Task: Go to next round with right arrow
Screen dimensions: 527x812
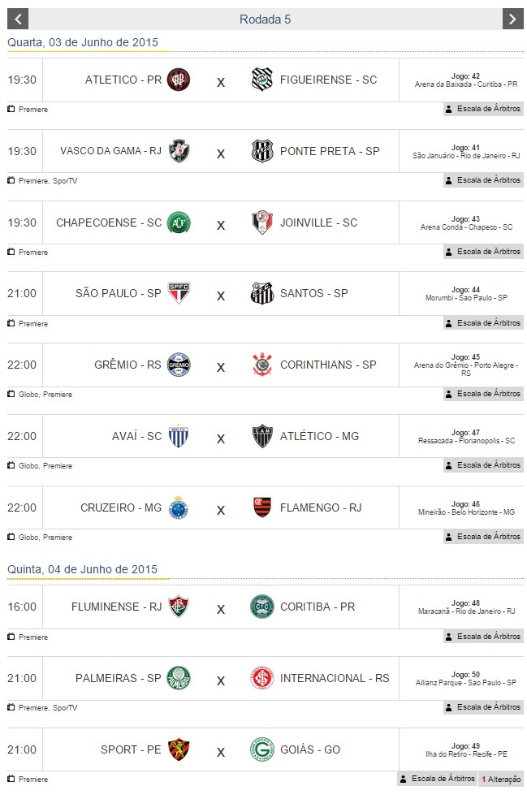Action: [x=512, y=19]
